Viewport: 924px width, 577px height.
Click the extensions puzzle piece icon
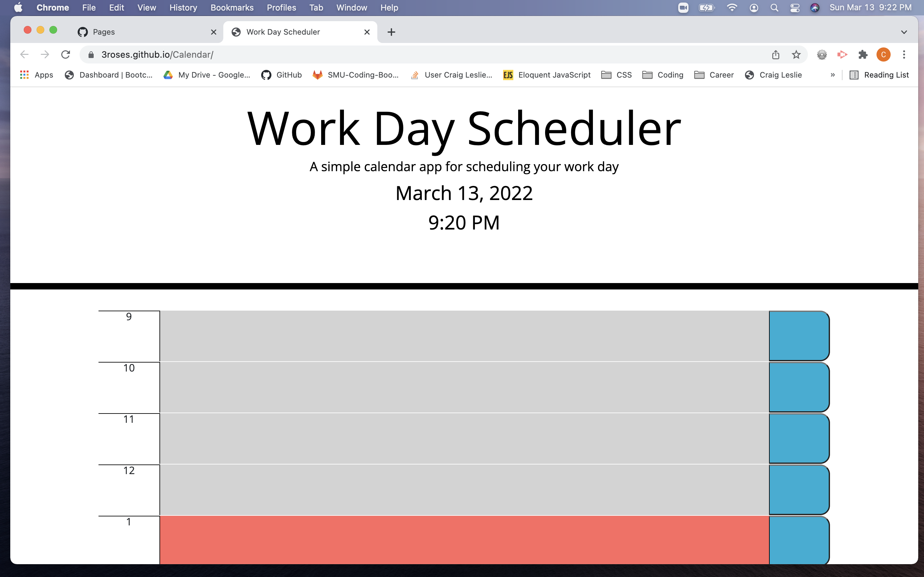863,55
